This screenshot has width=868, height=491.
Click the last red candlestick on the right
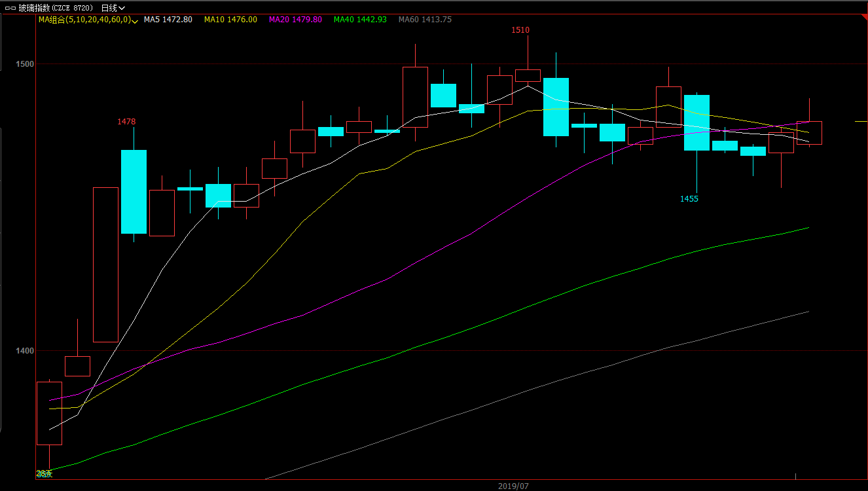click(x=809, y=133)
